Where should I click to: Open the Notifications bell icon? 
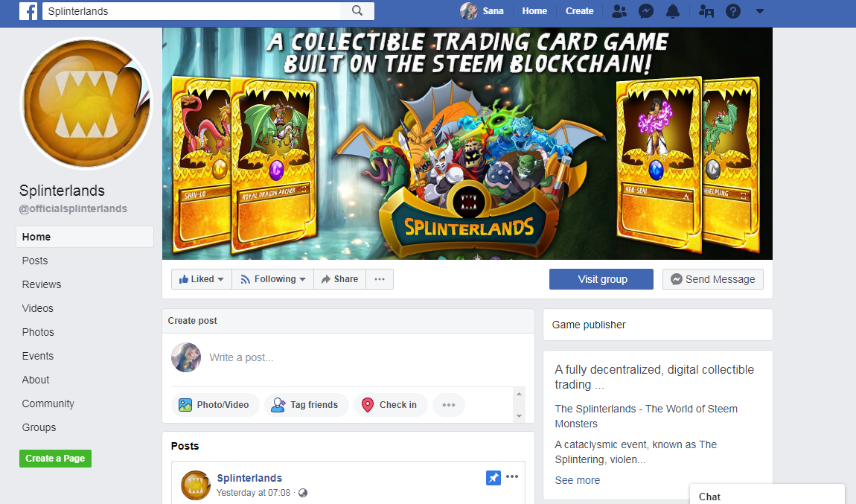[673, 11]
